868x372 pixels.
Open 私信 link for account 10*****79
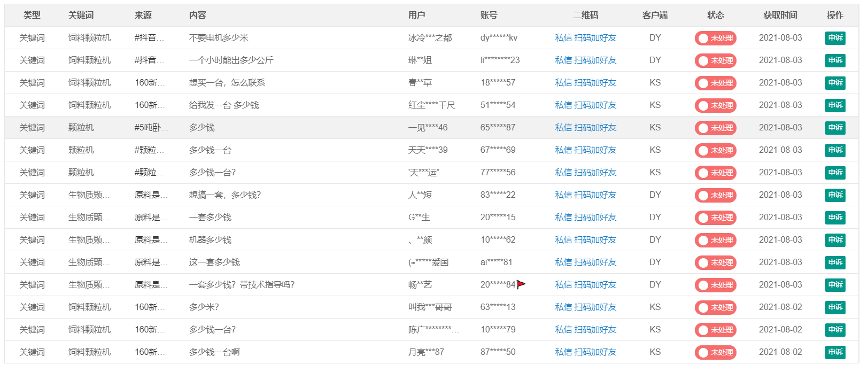(x=563, y=330)
